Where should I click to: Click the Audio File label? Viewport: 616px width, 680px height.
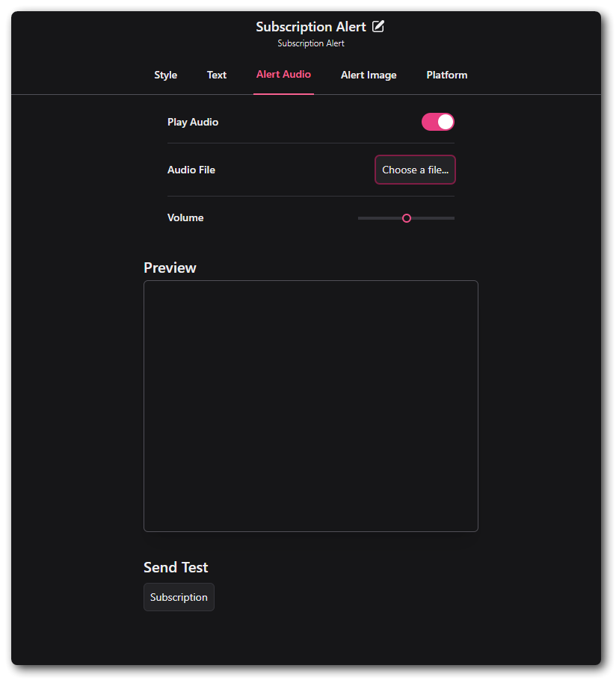coord(191,170)
